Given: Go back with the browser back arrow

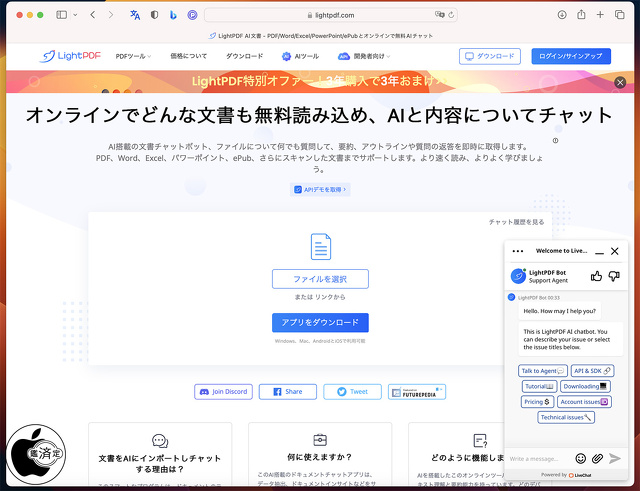Looking at the screenshot, I should click(93, 15).
